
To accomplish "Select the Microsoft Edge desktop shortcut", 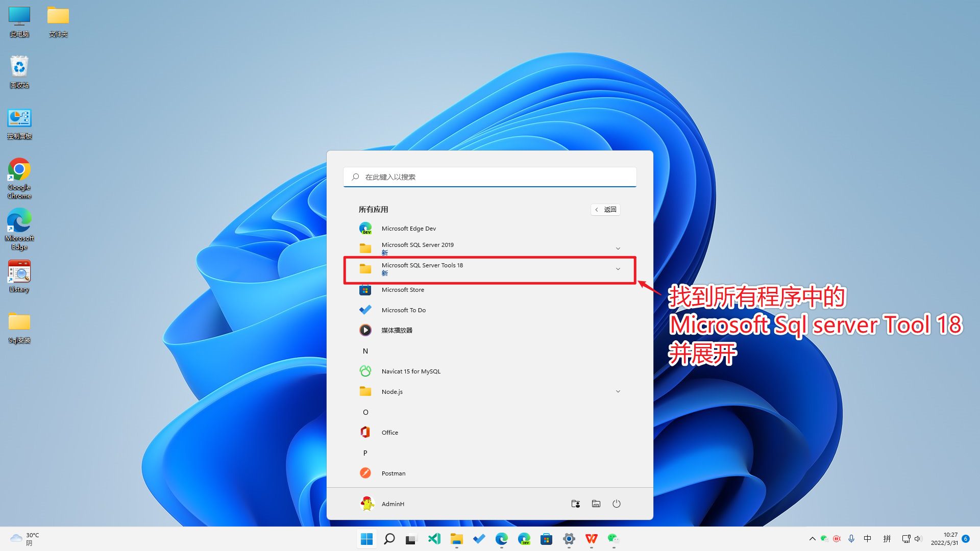I will [x=19, y=229].
